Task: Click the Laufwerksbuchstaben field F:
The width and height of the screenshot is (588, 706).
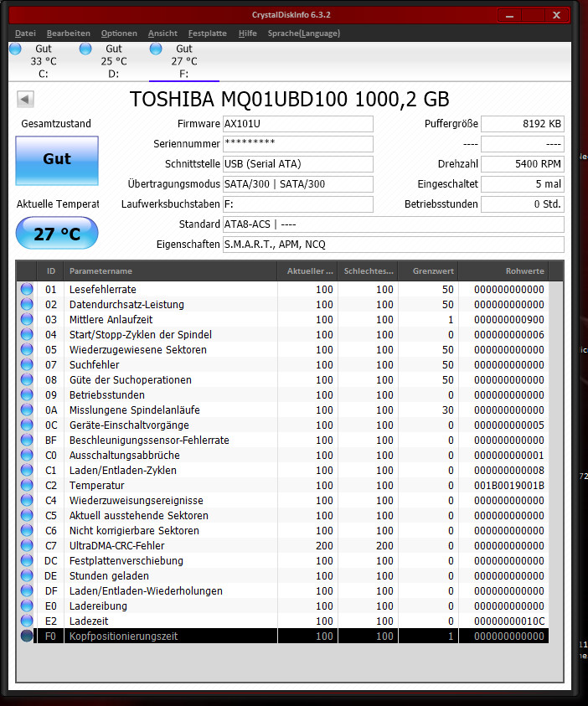Action: (298, 204)
